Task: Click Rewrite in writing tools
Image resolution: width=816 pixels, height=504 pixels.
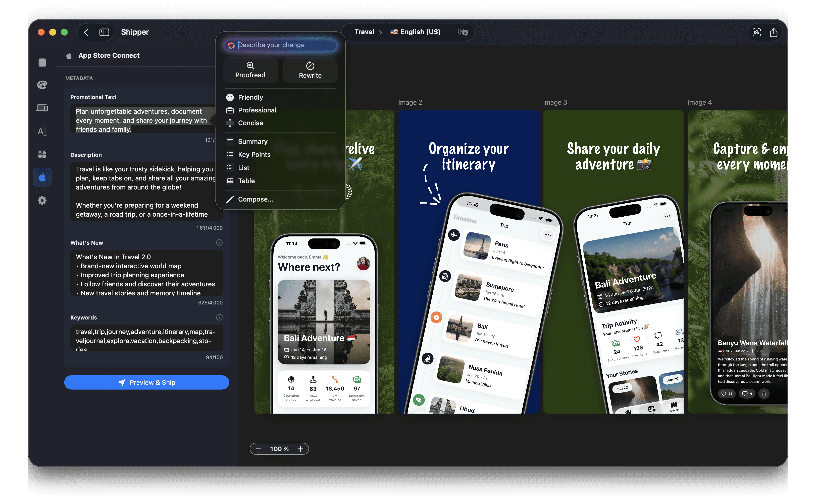Action: (x=310, y=70)
